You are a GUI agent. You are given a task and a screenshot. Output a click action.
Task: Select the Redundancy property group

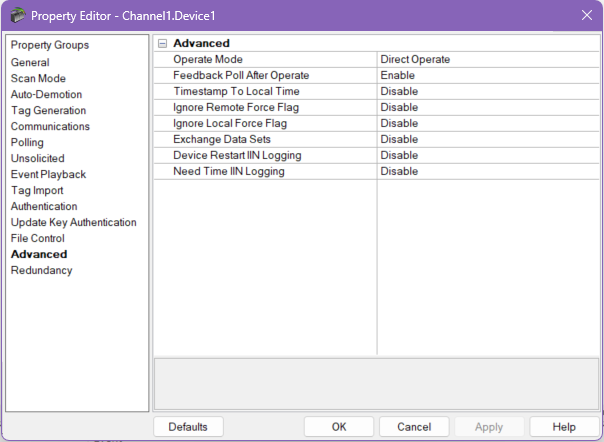coord(41,270)
